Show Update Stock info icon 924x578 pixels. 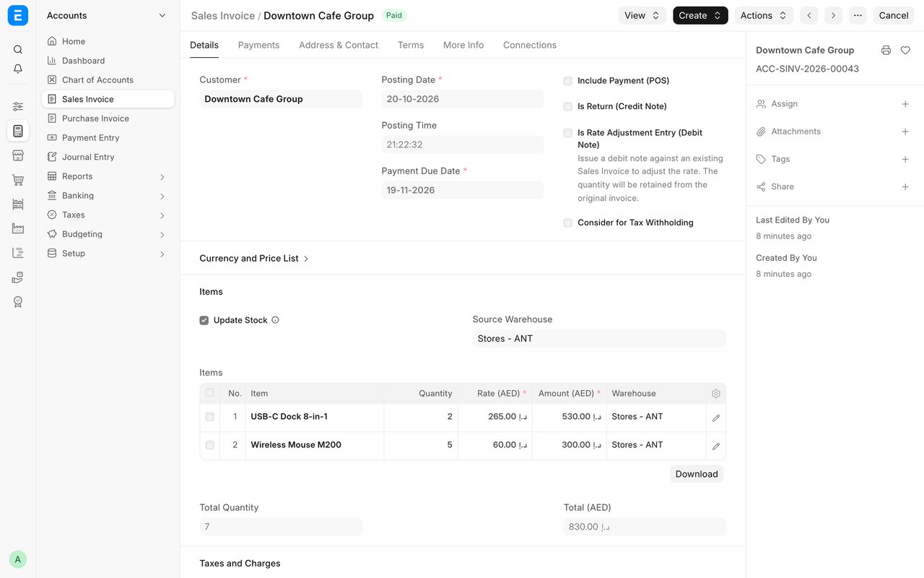point(275,320)
